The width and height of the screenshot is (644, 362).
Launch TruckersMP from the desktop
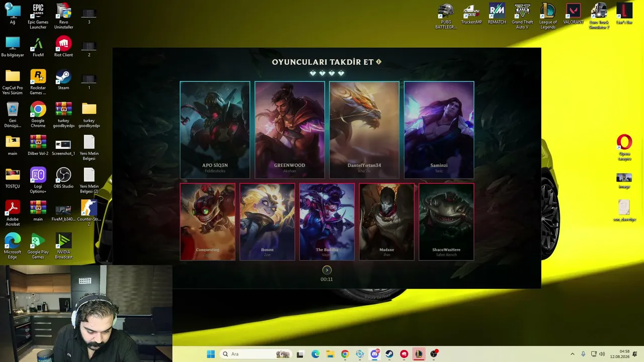tap(471, 14)
